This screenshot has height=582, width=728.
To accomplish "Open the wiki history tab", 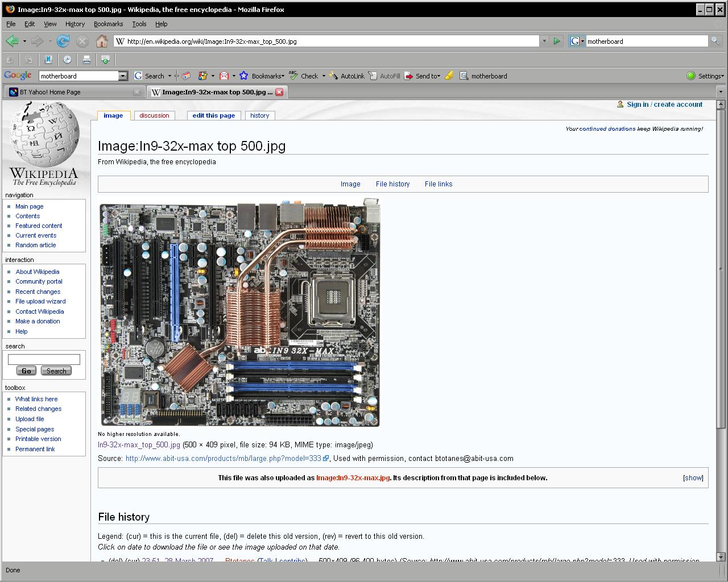I will (260, 115).
